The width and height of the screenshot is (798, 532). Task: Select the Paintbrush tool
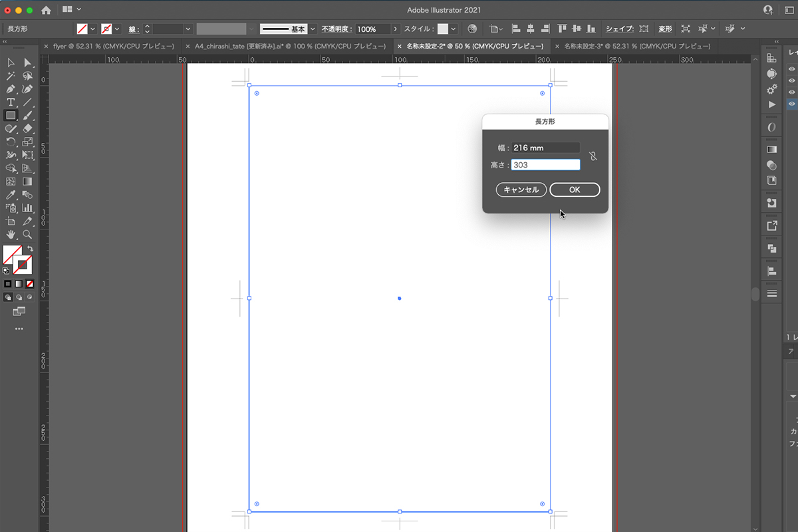click(27, 116)
